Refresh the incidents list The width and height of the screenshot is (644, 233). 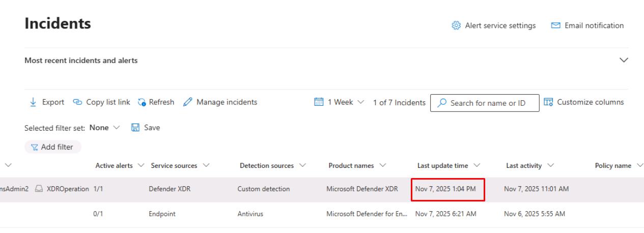click(156, 102)
